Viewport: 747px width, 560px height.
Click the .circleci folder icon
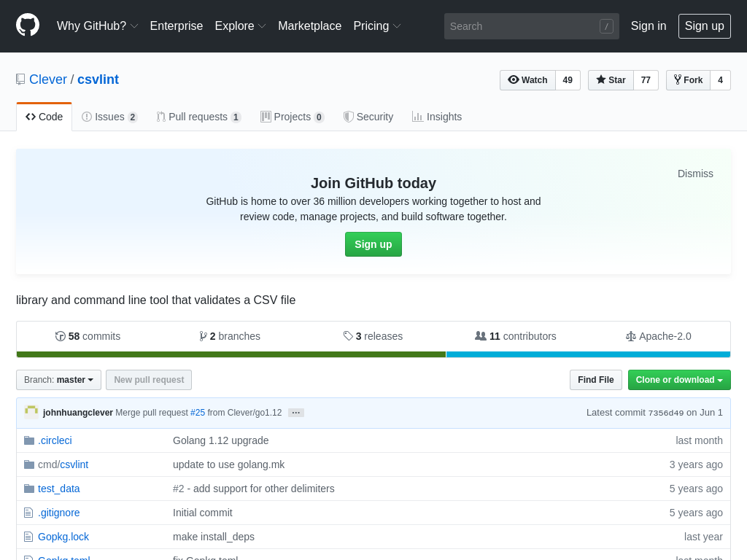coord(29,440)
